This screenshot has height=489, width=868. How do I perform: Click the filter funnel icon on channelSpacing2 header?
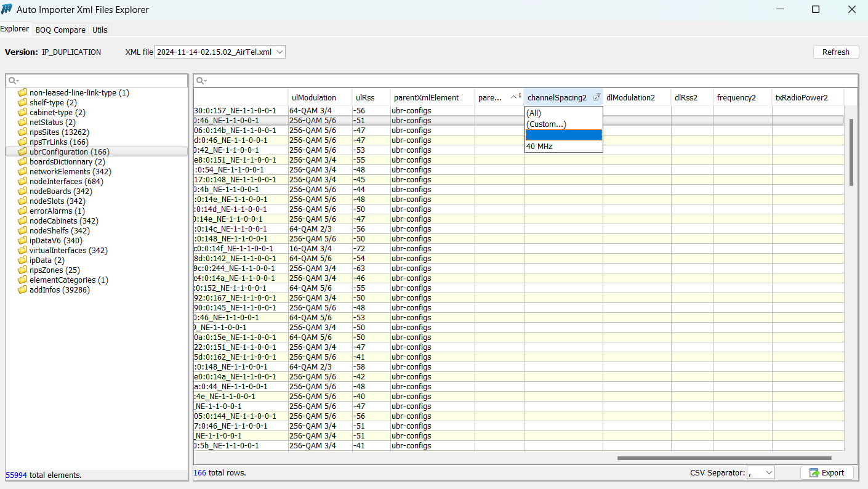(x=597, y=97)
